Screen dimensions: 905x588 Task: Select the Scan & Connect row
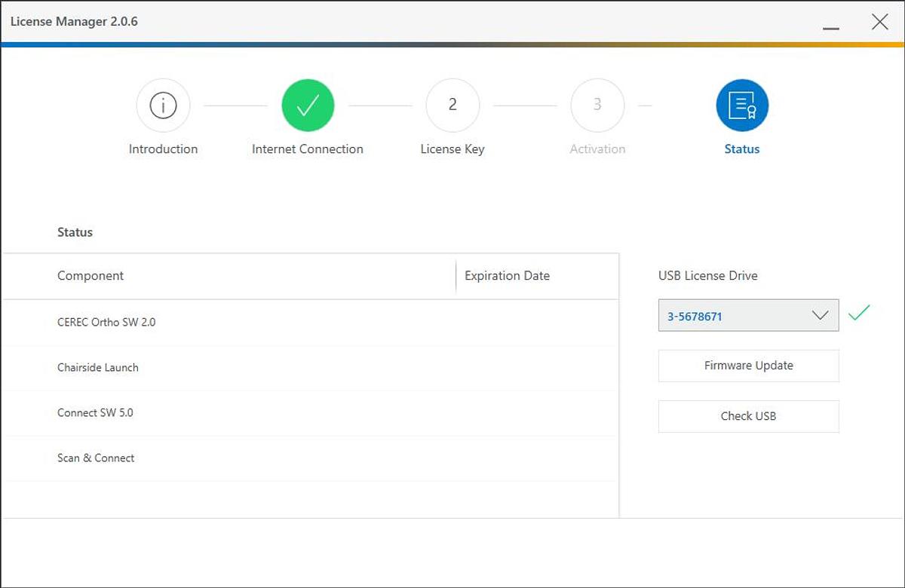click(x=310, y=458)
